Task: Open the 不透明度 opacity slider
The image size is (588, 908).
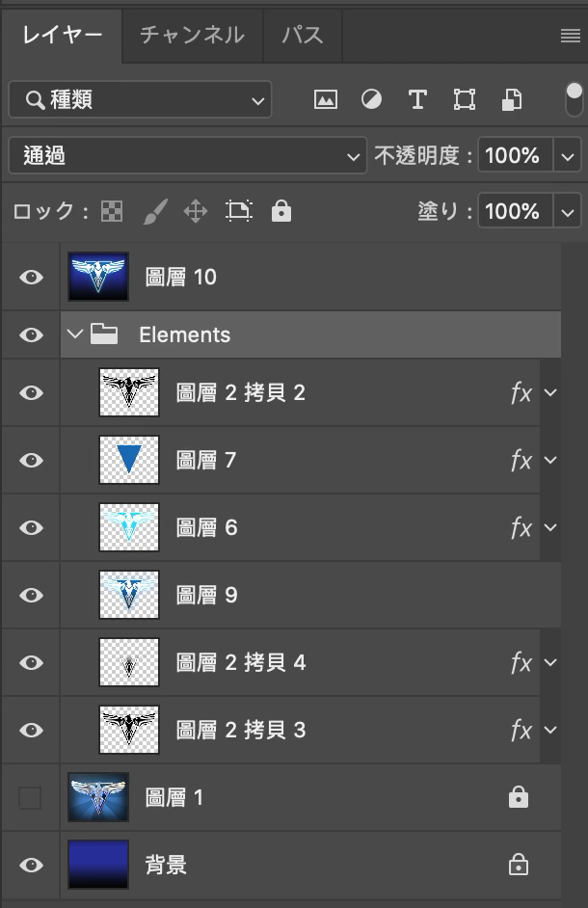Action: (570, 155)
